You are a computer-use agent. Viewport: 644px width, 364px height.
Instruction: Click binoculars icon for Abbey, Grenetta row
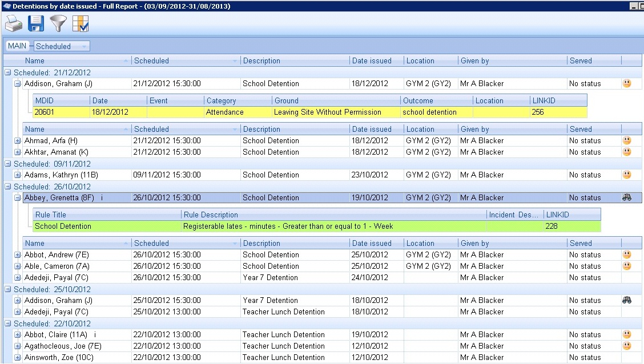tap(627, 197)
